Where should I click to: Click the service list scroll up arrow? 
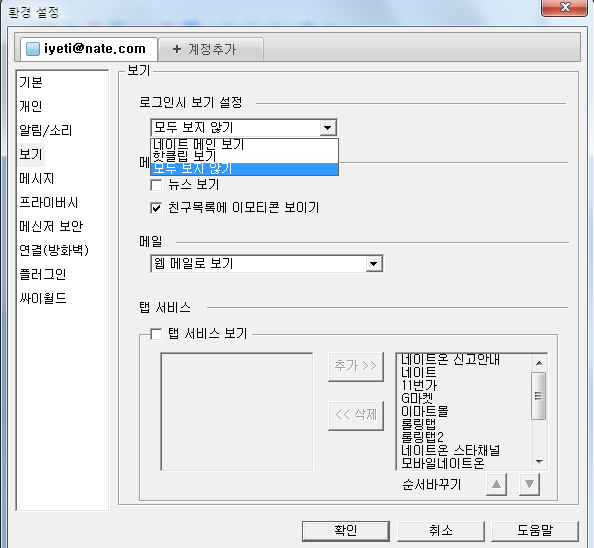tap(539, 363)
